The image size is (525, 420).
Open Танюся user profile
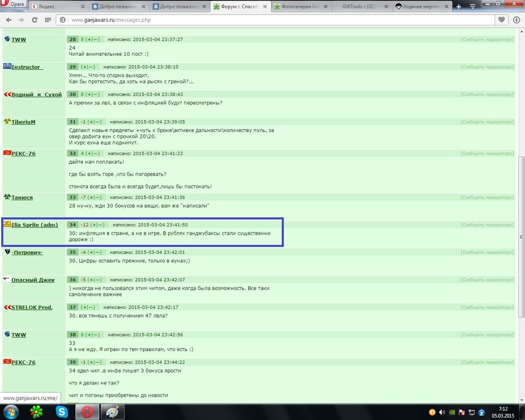tap(22, 197)
